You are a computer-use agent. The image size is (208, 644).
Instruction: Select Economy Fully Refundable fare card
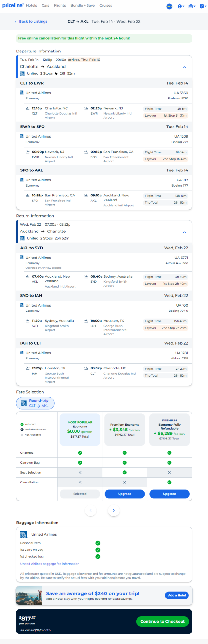point(170,430)
